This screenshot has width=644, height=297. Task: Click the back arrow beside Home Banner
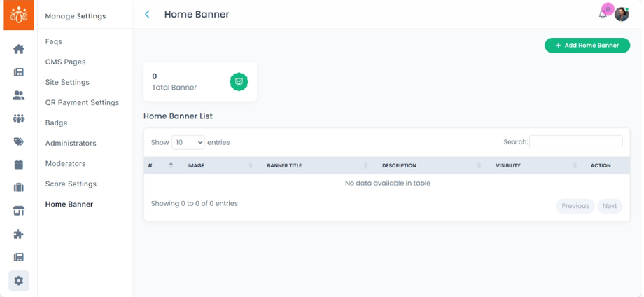pyautogui.click(x=147, y=14)
